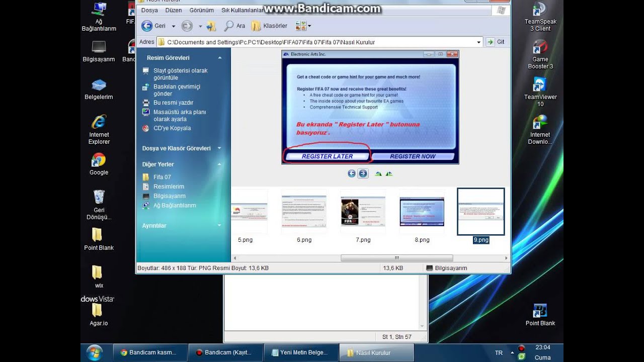Open Internet Explorer desktop icon

(99, 130)
